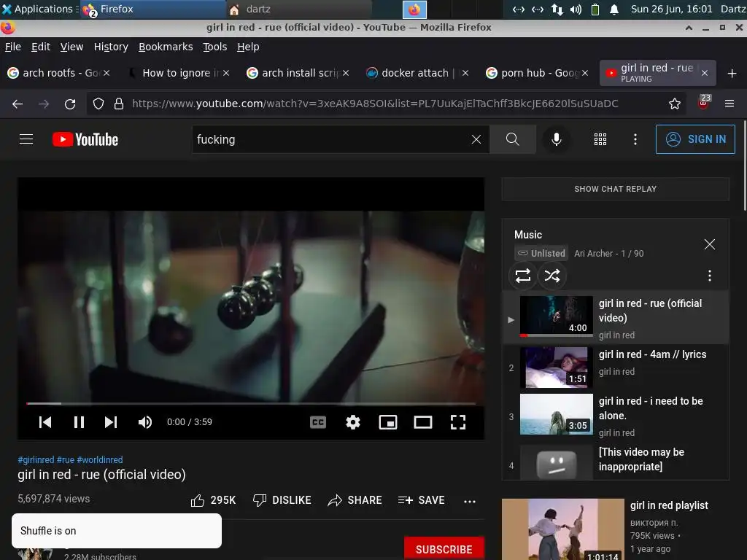747x560 pixels.
Task: Go back in Firefox
Action: [x=18, y=104]
